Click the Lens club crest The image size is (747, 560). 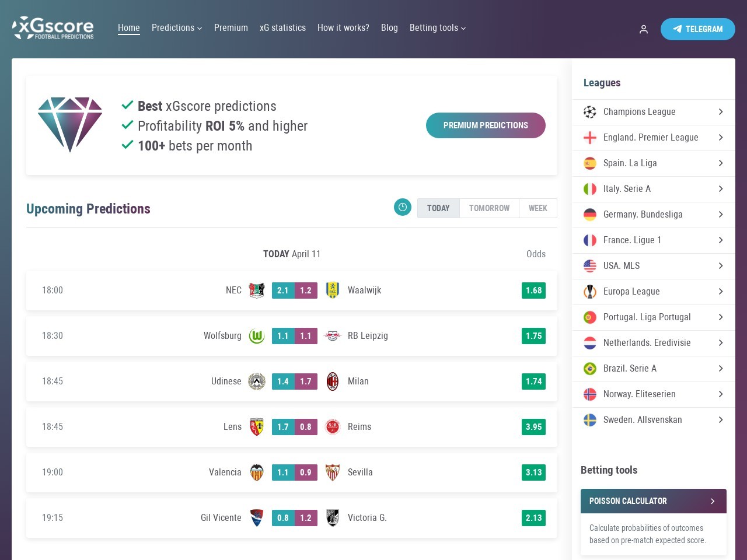point(257,426)
